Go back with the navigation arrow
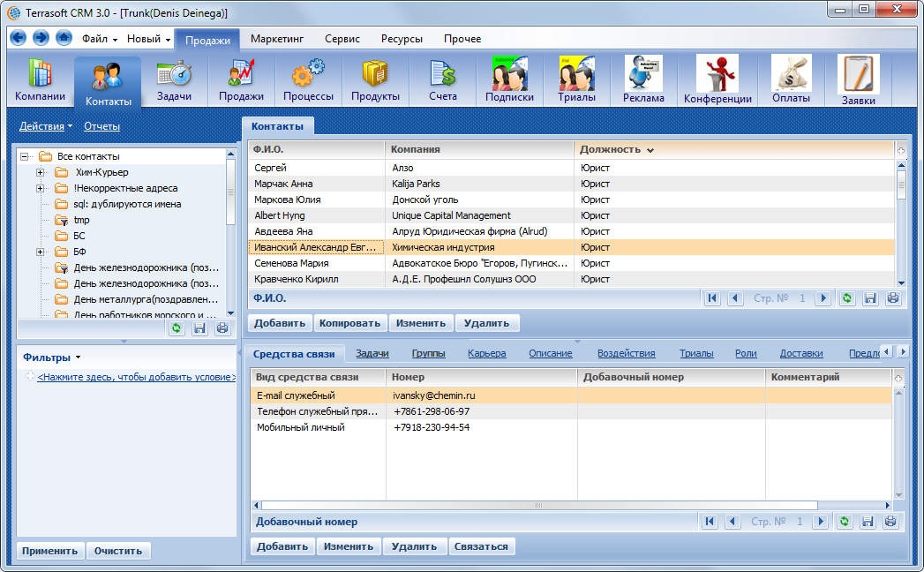 click(19, 38)
